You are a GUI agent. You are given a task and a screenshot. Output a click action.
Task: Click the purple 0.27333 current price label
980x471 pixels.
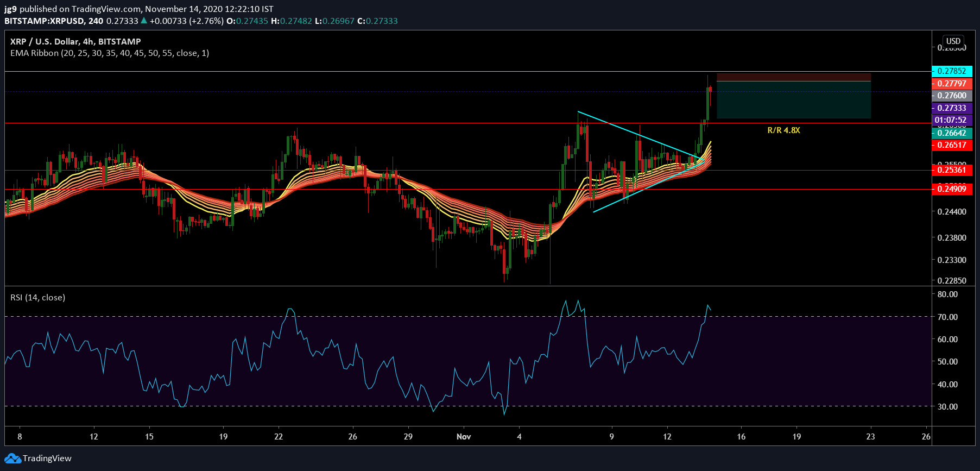click(952, 108)
